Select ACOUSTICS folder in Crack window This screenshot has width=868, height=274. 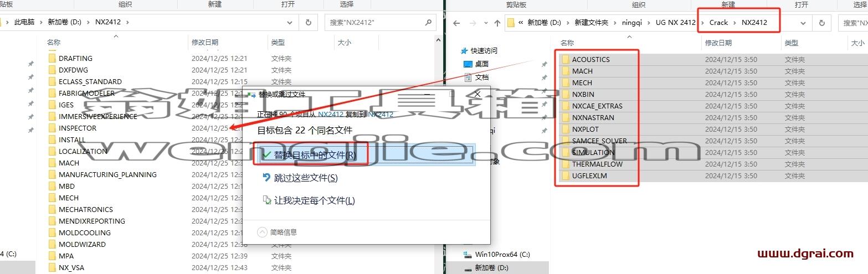[590, 59]
